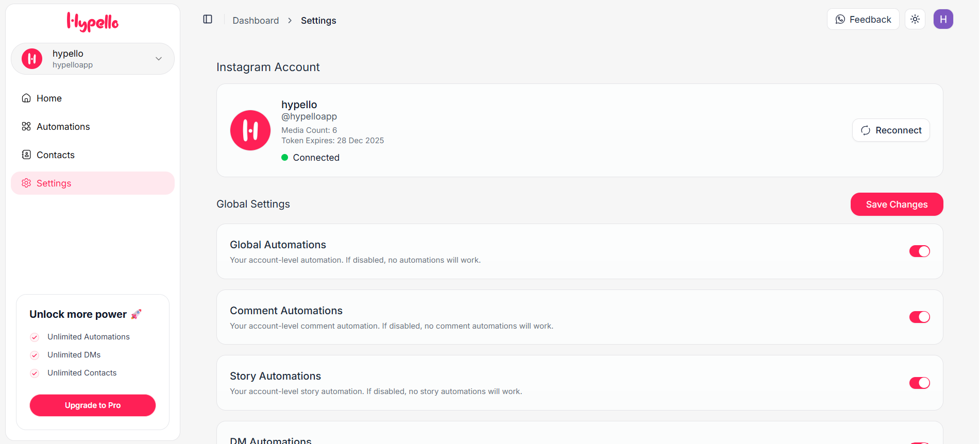
Task: Open the Automations menu item
Action: coord(63,127)
